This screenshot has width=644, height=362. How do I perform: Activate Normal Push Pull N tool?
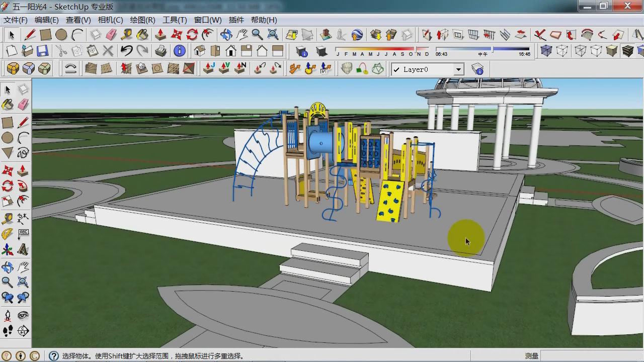click(x=240, y=68)
